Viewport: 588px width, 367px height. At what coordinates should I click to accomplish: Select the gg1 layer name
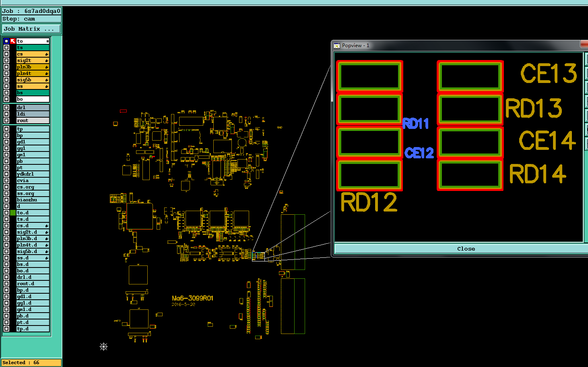33,148
